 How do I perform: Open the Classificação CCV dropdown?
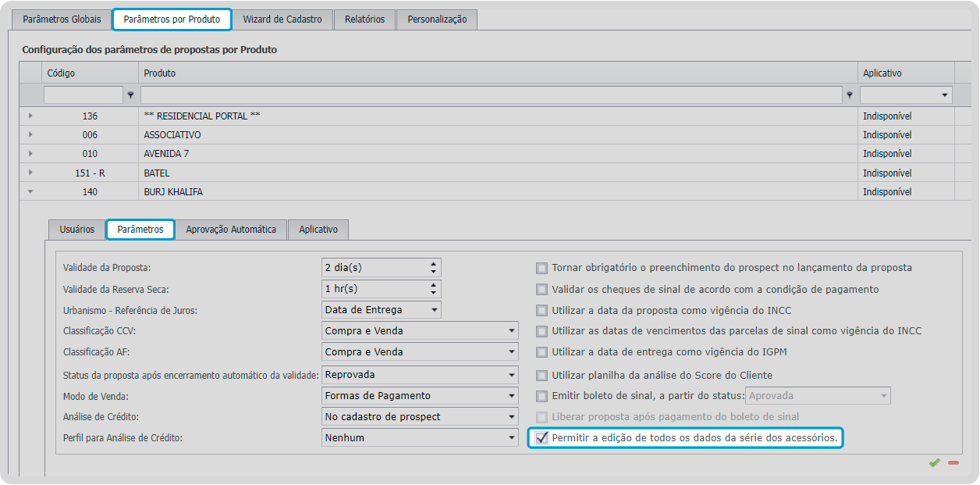tap(511, 331)
